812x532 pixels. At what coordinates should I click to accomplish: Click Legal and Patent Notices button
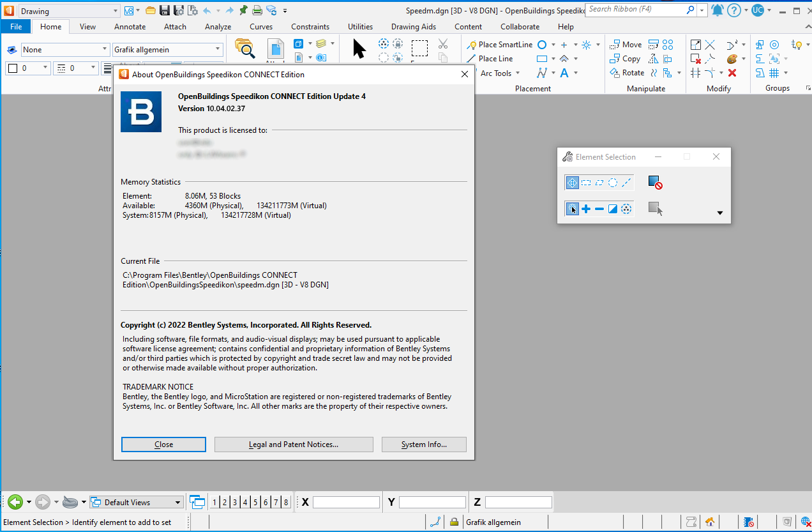click(x=294, y=445)
